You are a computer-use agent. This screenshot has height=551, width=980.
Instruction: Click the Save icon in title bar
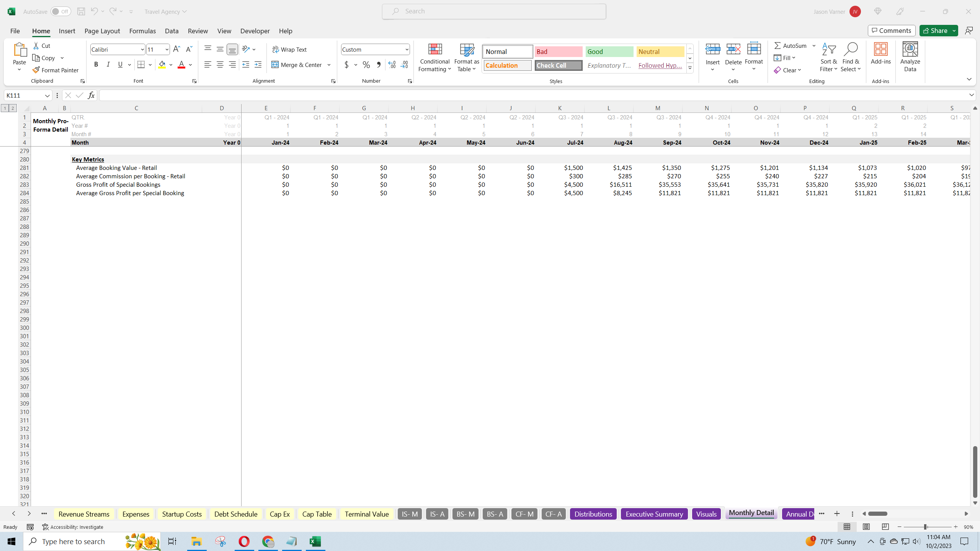[81, 11]
